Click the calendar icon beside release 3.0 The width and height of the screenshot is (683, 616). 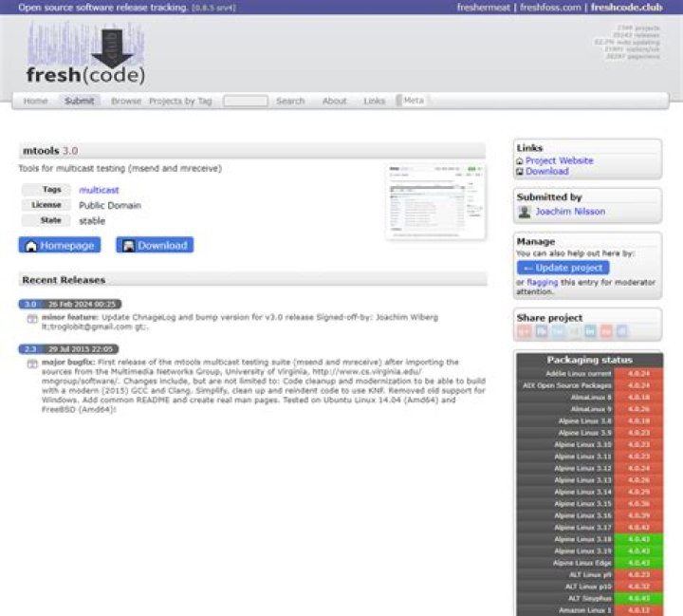[32, 320]
